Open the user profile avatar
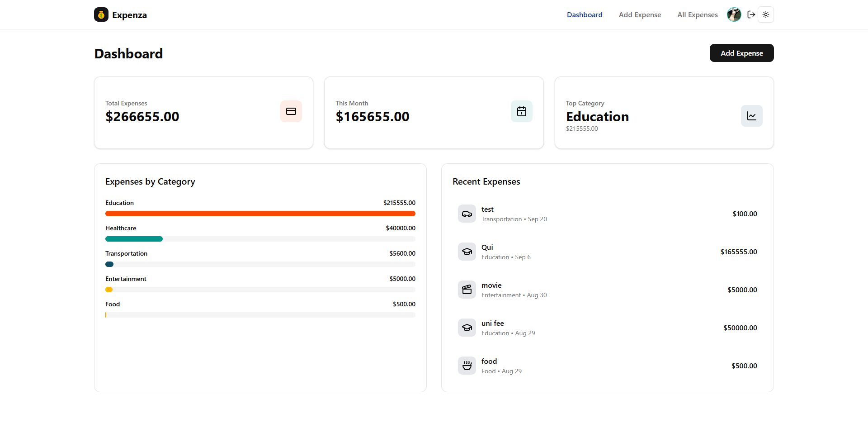The width and height of the screenshot is (868, 433). [x=734, y=14]
